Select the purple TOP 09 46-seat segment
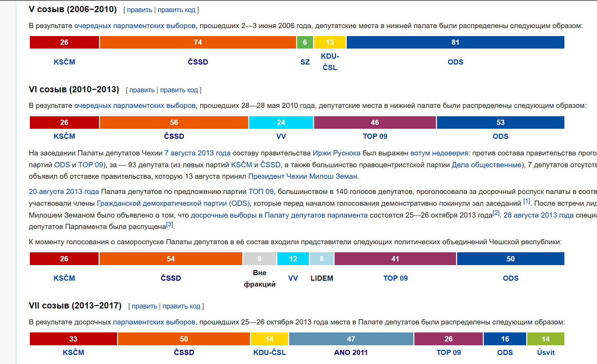This screenshot has height=364, width=597. click(x=375, y=122)
